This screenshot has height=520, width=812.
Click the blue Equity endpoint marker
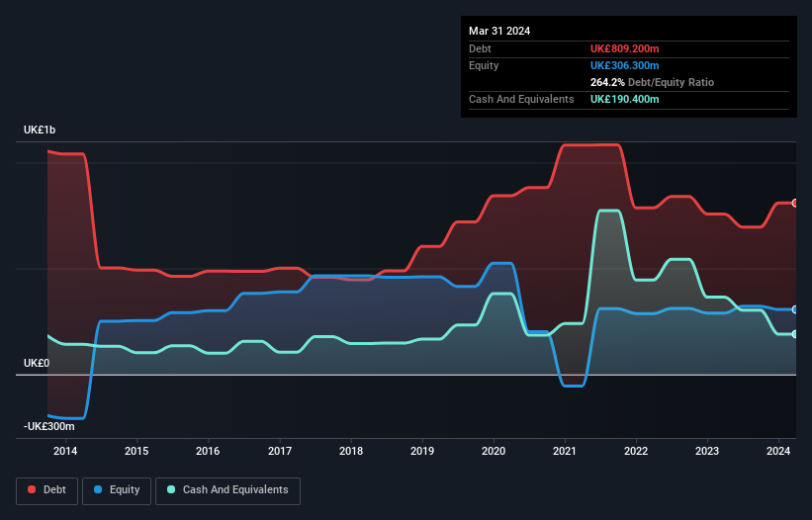[x=795, y=309]
